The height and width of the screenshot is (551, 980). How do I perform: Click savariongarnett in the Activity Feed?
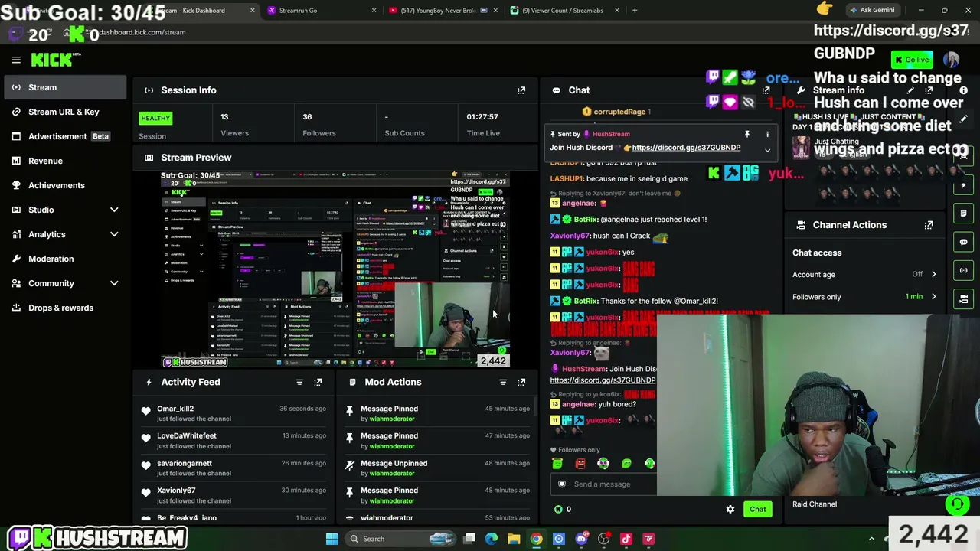(x=185, y=464)
